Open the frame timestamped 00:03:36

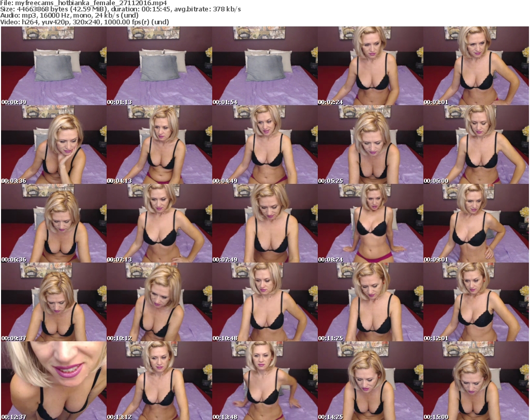pos(53,145)
